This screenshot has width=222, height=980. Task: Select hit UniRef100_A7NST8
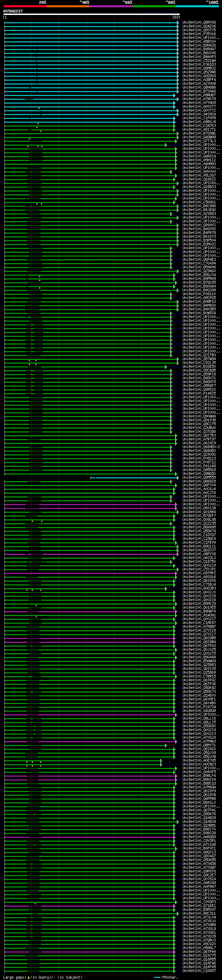click(x=199, y=99)
